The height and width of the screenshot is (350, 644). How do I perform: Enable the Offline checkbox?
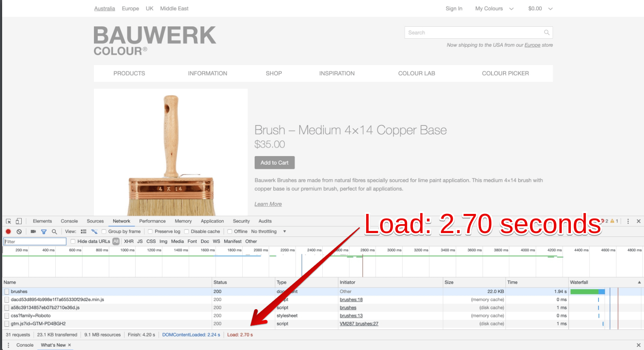coord(230,231)
